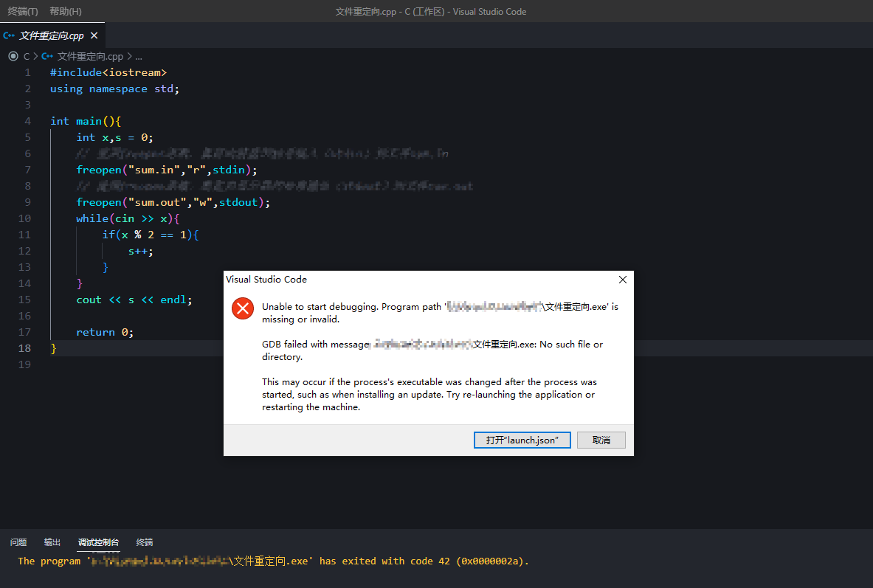873x588 pixels.
Task: Switch to the 问题 panel tab
Action: pyautogui.click(x=18, y=542)
